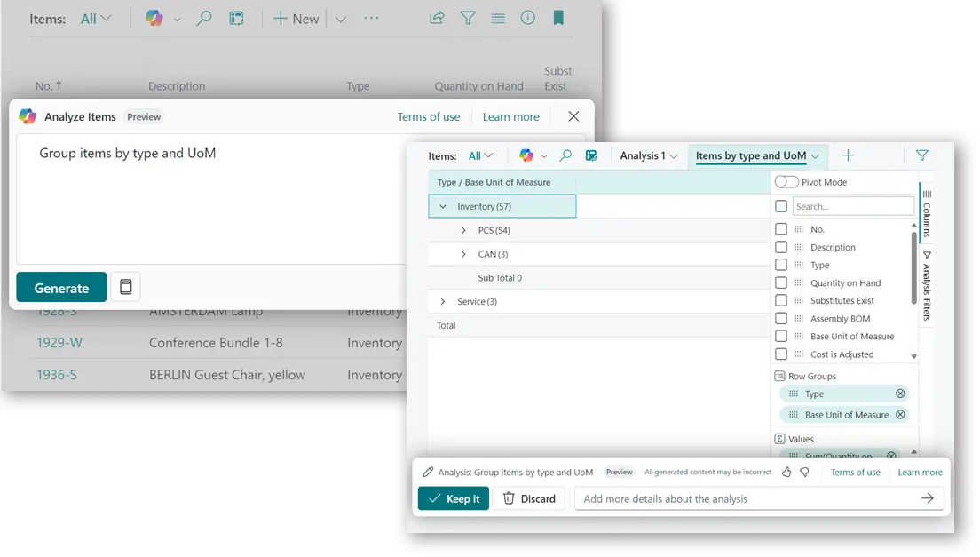980x557 pixels.
Task: Click thumbs down feedback icon
Action: click(x=805, y=472)
